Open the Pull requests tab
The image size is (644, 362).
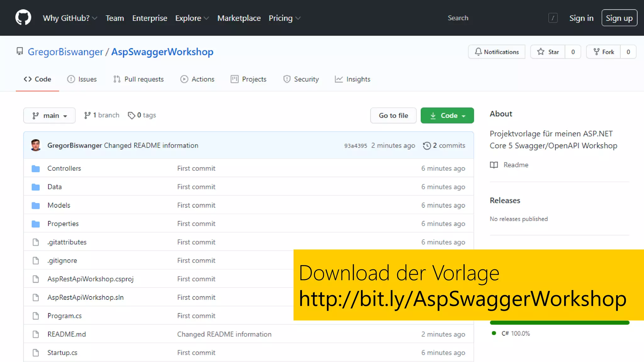tap(138, 79)
